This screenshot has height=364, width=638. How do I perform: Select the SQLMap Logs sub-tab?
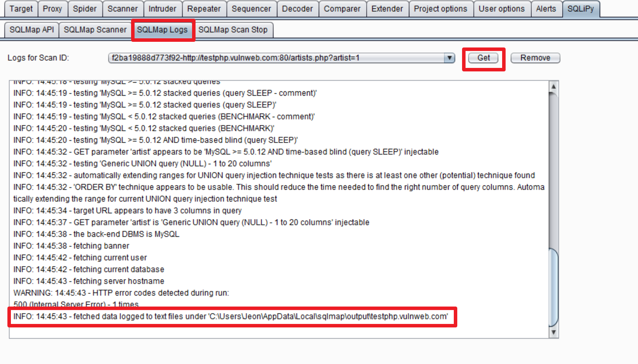tap(162, 30)
